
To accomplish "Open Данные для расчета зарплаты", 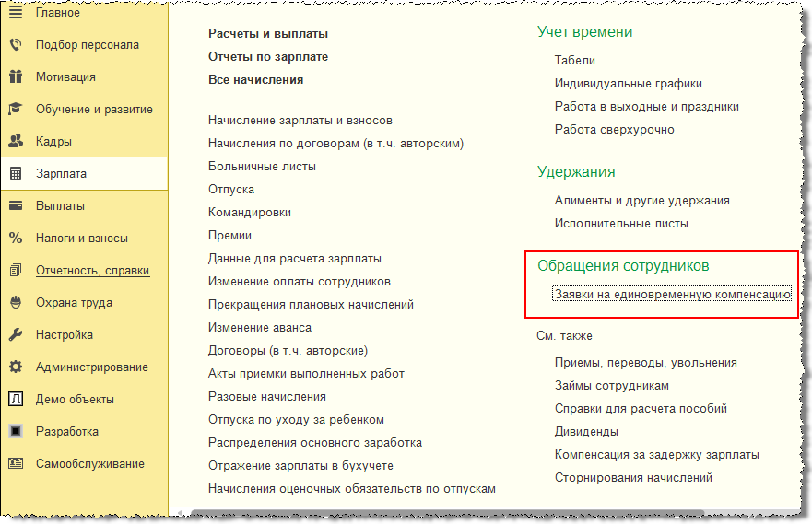I will (x=294, y=259).
